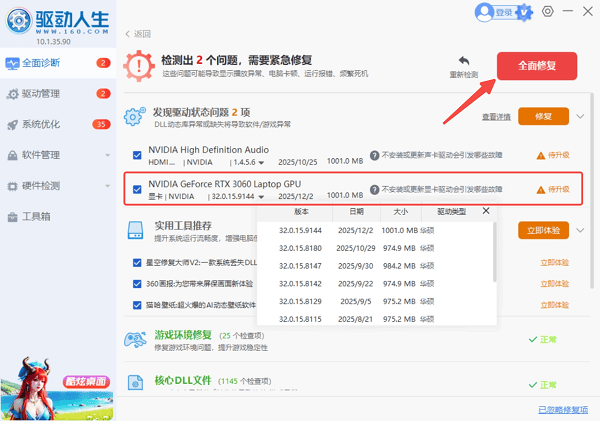Image resolution: width=600 pixels, height=421 pixels.
Task: Click the version list popup scrollbar
Action: (495, 252)
